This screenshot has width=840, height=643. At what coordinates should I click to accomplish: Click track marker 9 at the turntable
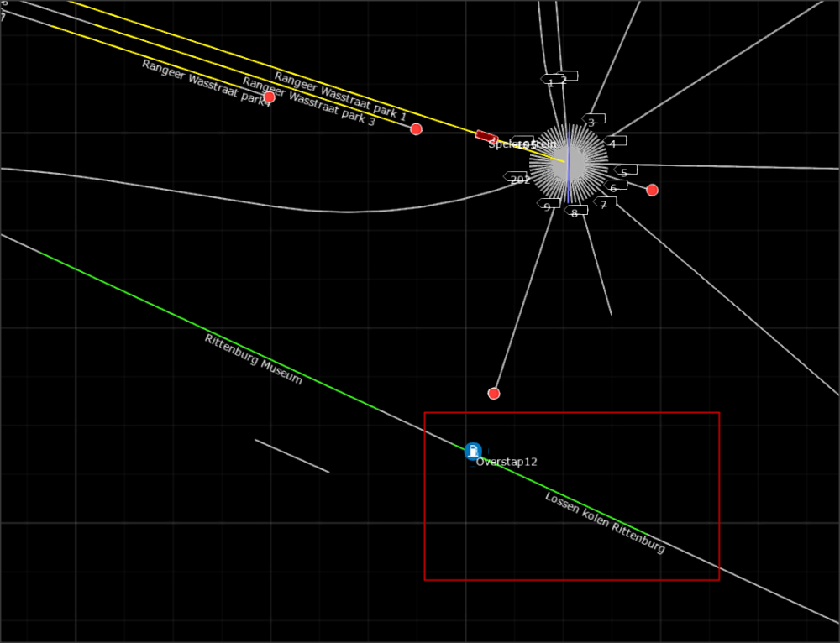tap(548, 206)
